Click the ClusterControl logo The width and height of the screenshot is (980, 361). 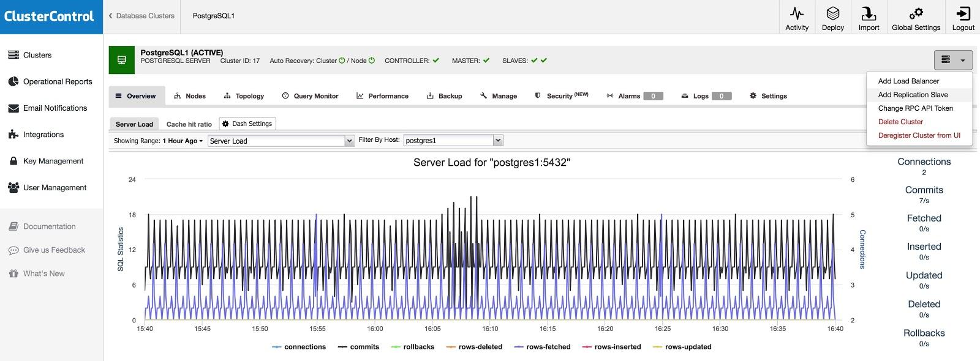tap(49, 17)
